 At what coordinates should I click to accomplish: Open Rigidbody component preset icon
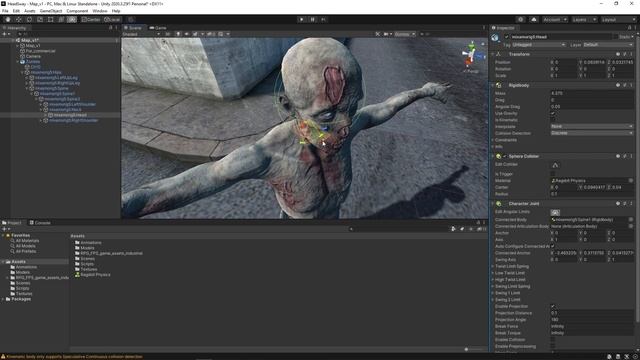[x=625, y=85]
